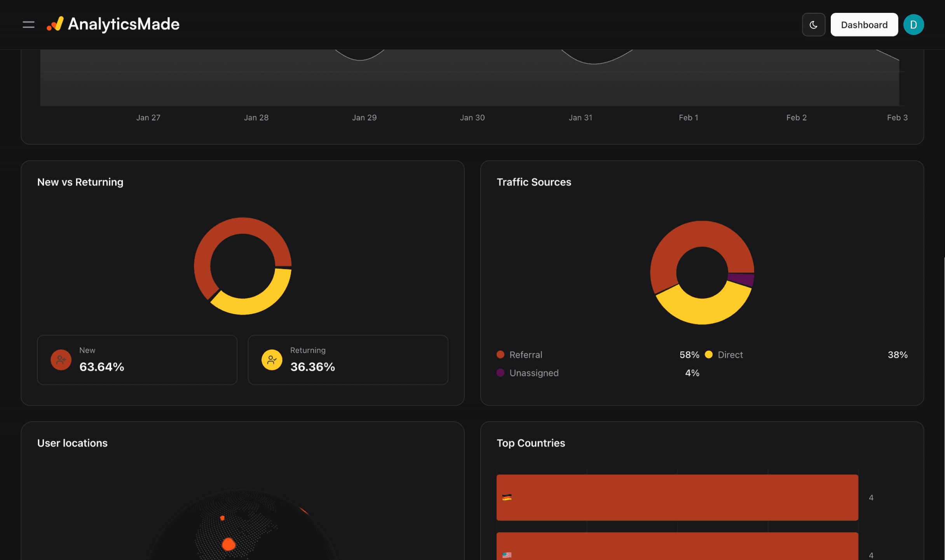Screen dimensions: 945x560
Task: Open the Dashboard navigation item
Action: tap(864, 24)
